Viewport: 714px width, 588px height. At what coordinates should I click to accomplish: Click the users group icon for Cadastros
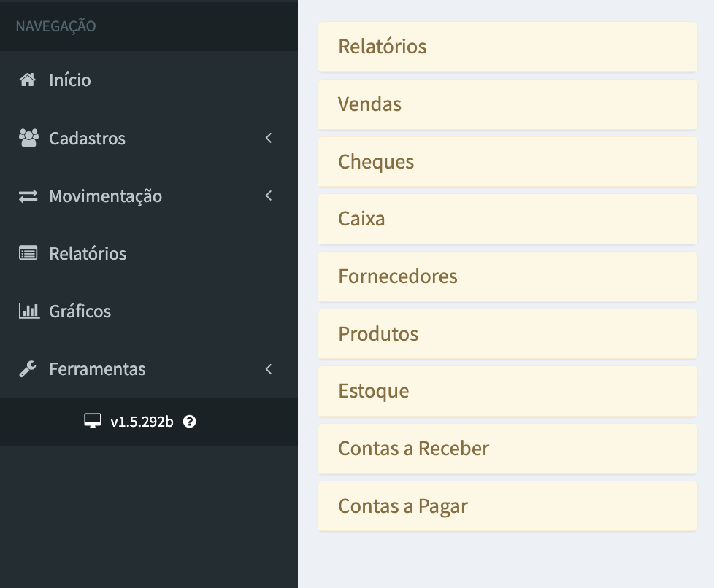pyautogui.click(x=28, y=138)
